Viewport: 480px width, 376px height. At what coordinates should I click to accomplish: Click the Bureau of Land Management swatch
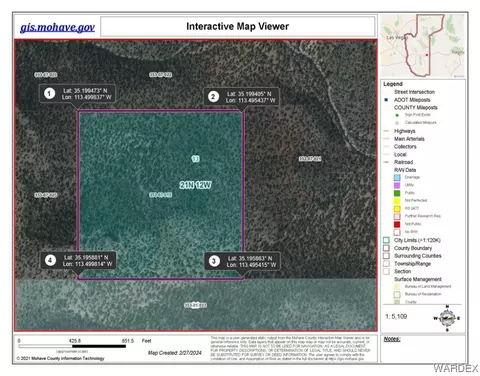[x=397, y=287]
